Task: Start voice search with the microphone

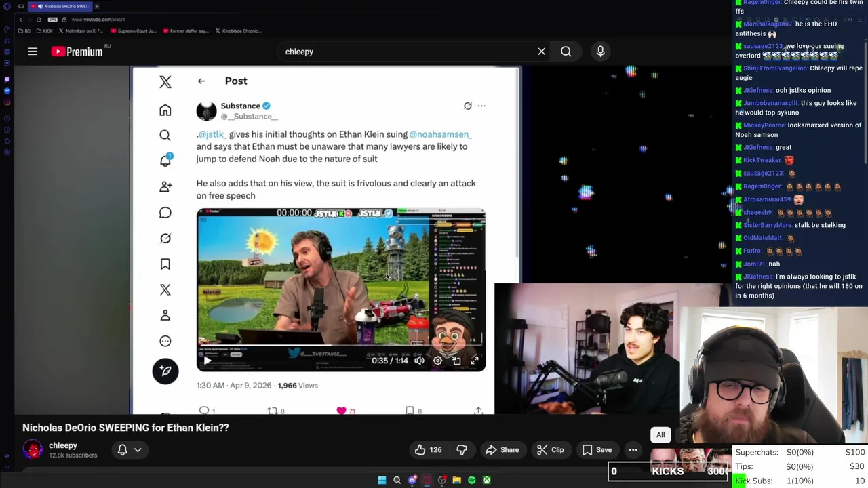Action: (x=600, y=52)
